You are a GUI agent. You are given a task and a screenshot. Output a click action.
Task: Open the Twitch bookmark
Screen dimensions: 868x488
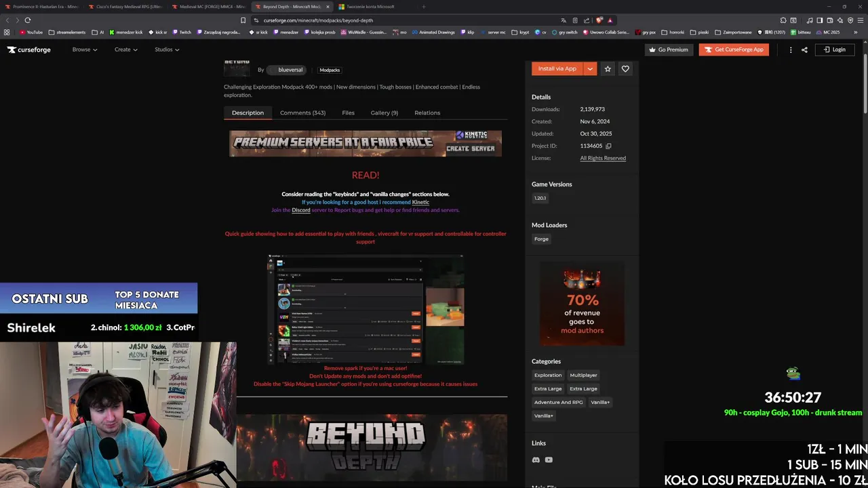(x=182, y=32)
